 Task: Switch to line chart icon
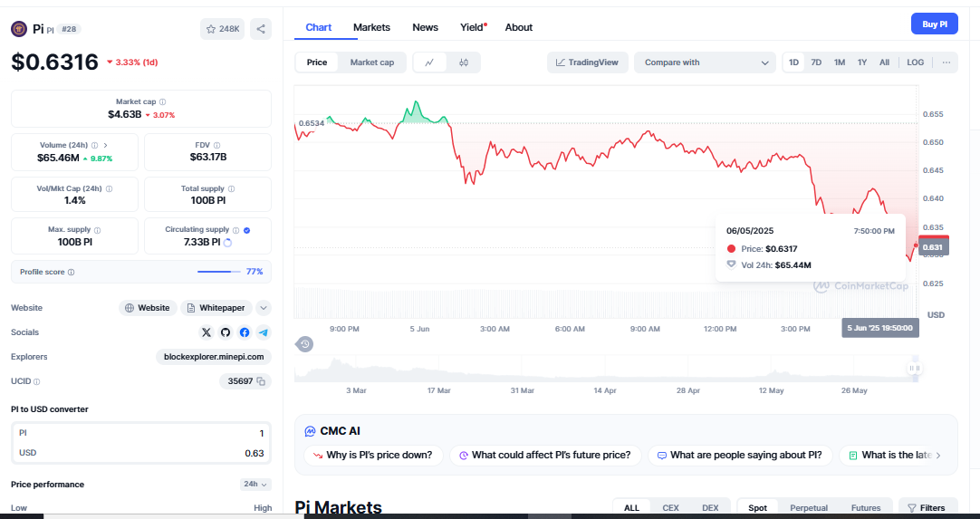pos(430,62)
